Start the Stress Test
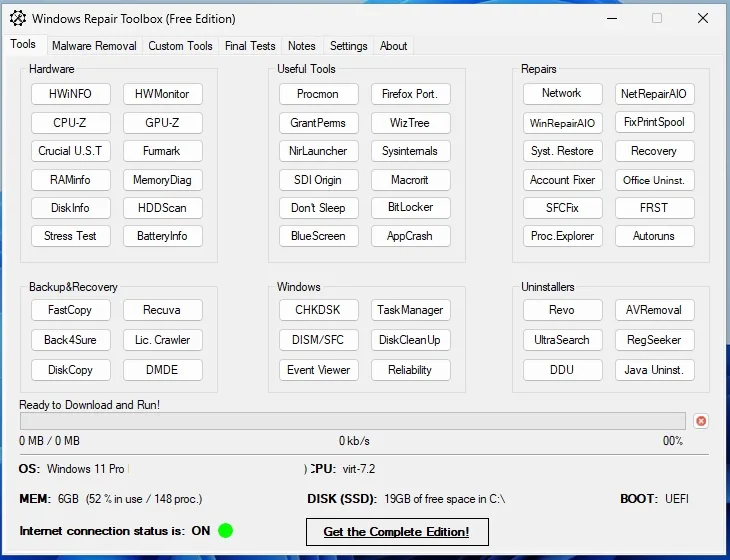 click(x=71, y=236)
